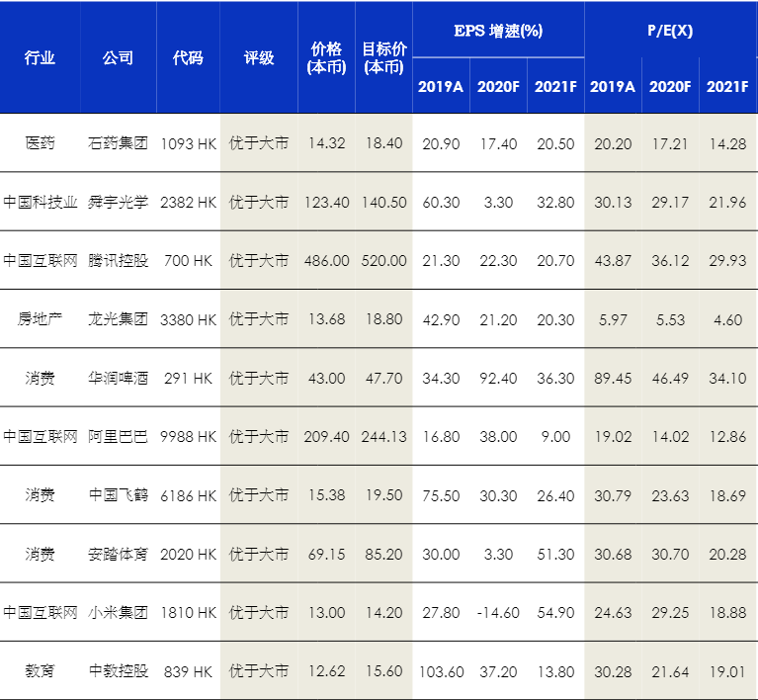The image size is (758, 700).
Task: Click 中教控股 2019A EPS growth 103.60
Action: coord(442,671)
